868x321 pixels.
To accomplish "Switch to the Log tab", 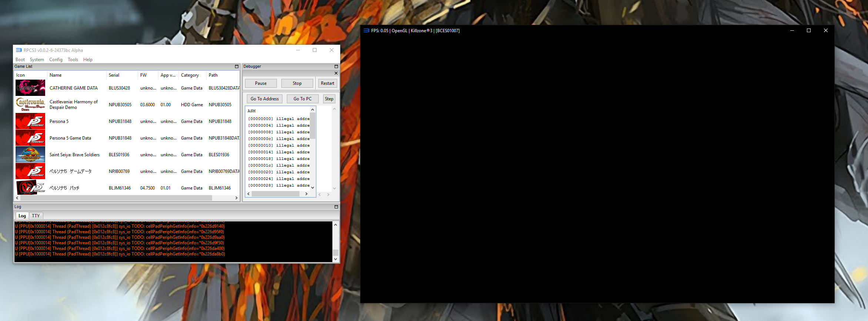I will (22, 216).
